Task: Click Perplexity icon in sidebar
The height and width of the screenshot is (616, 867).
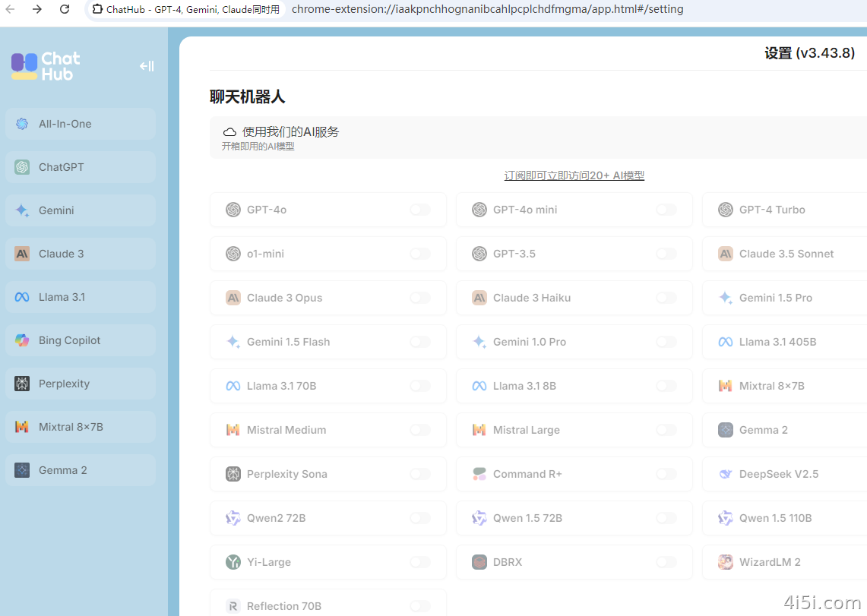Action: (x=22, y=384)
